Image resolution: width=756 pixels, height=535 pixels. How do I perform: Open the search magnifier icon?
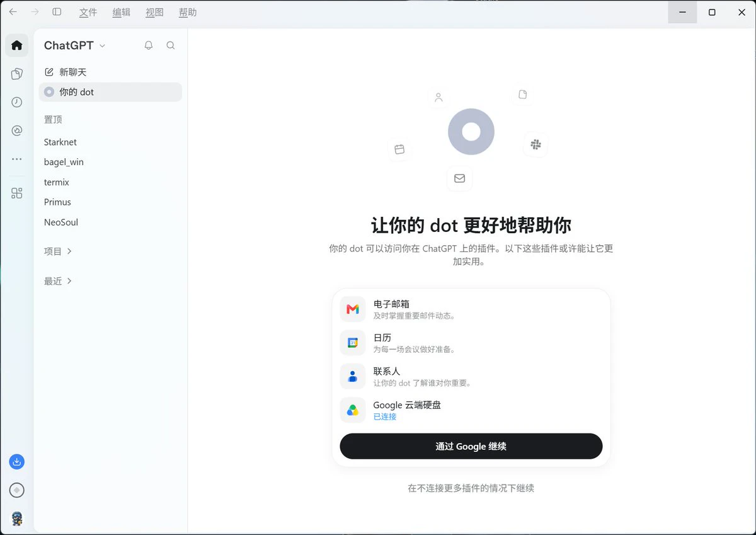(x=171, y=45)
